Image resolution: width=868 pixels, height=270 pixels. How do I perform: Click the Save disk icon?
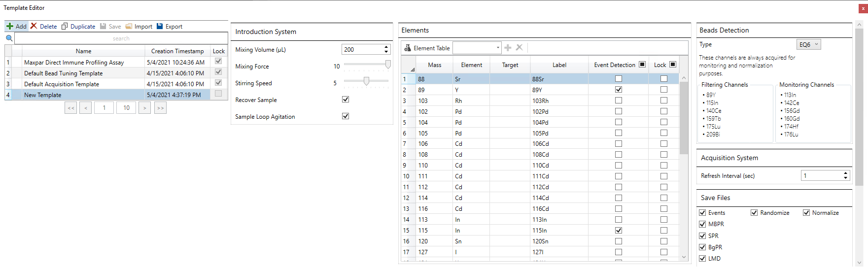[x=103, y=26]
